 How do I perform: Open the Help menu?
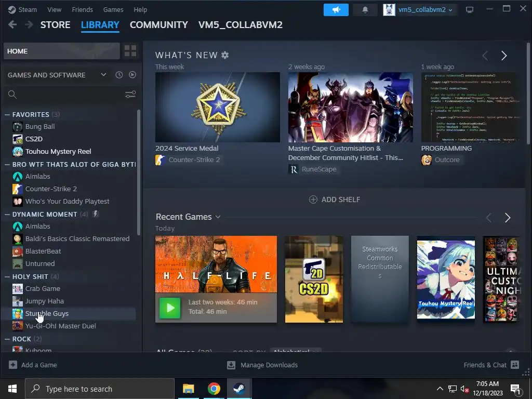coord(140,9)
